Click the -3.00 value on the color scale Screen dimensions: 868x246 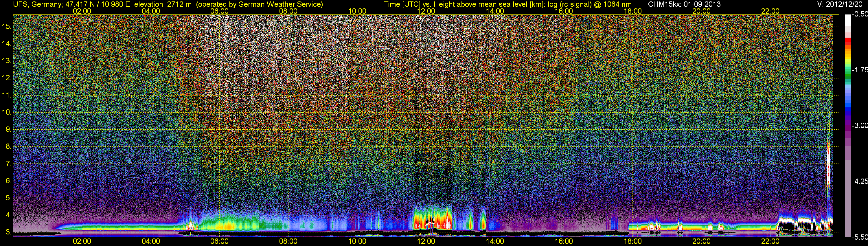(860, 125)
